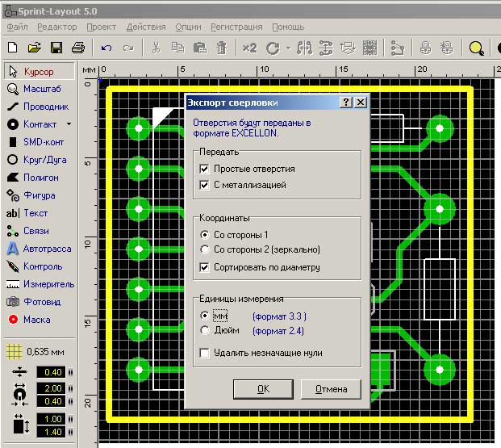Viewport: 501px width, 448px height.
Task: Open the Опции menu
Action: tap(188, 27)
